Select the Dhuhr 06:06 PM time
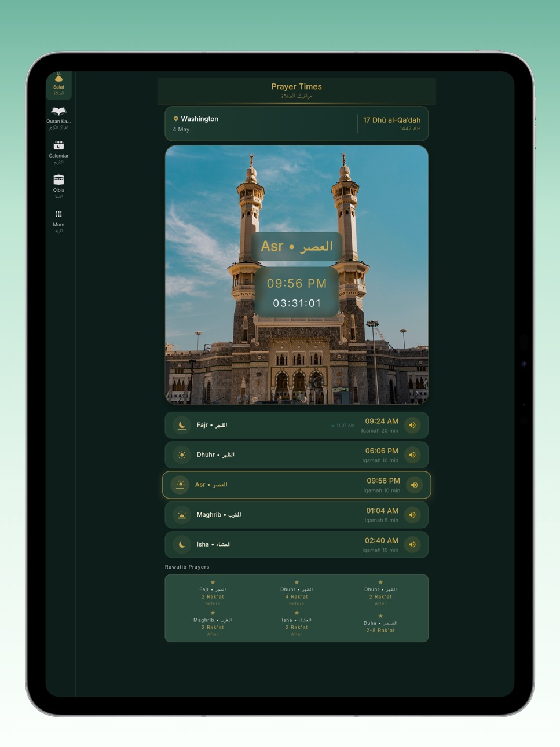 coord(382,451)
